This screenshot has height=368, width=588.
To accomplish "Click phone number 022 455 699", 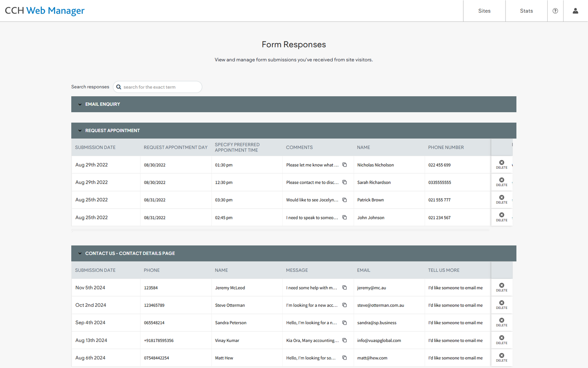I will [x=439, y=165].
